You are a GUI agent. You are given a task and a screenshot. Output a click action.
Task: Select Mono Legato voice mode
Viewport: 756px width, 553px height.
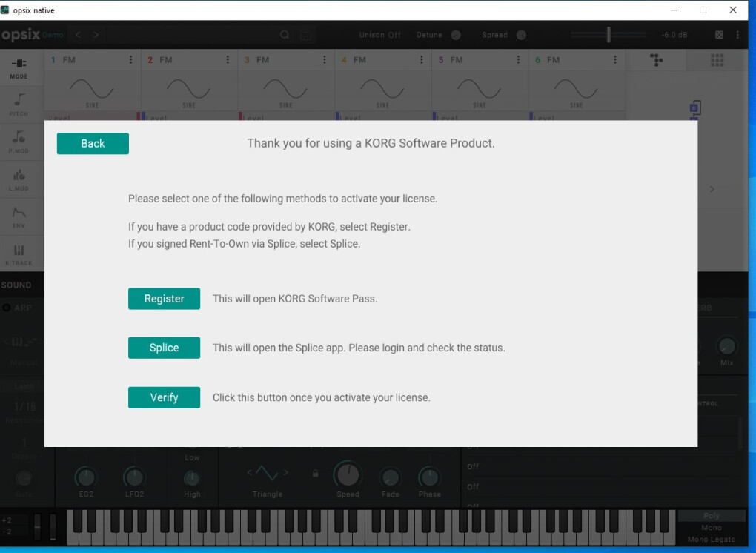point(712,540)
